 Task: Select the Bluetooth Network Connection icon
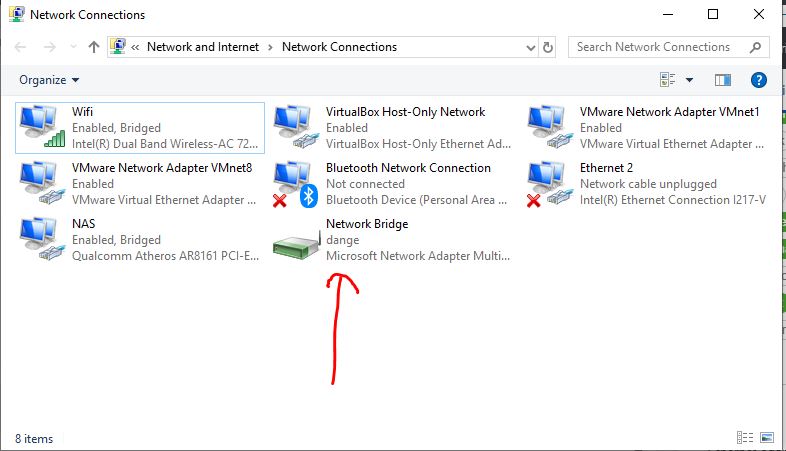(296, 184)
